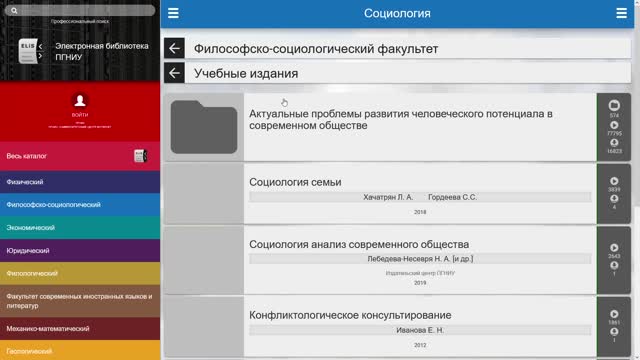Open Социология анализ современного общества title
640x360 pixels.
[x=359, y=244]
